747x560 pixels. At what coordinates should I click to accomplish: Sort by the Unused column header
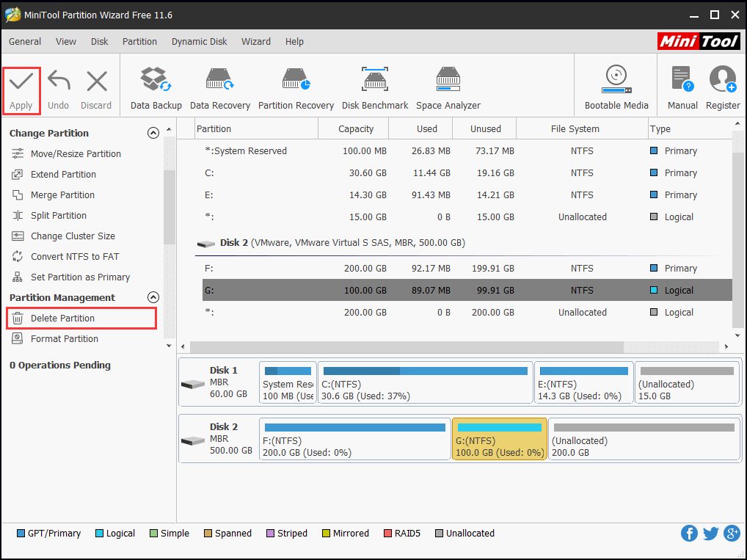[484, 128]
